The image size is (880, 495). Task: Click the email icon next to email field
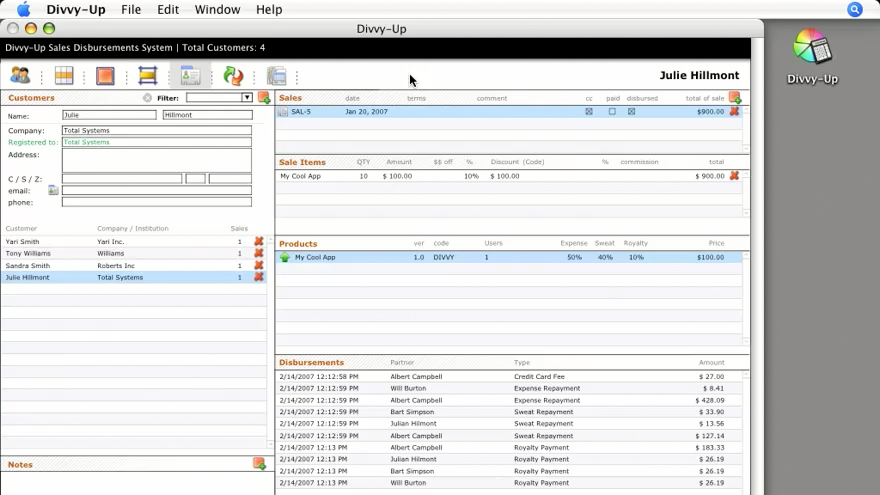pyautogui.click(x=53, y=190)
